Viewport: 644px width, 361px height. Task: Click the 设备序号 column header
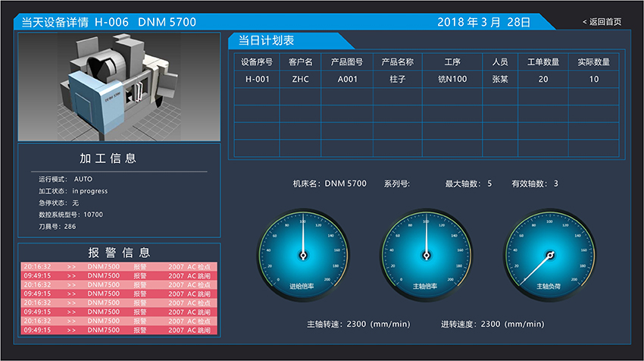[256, 62]
